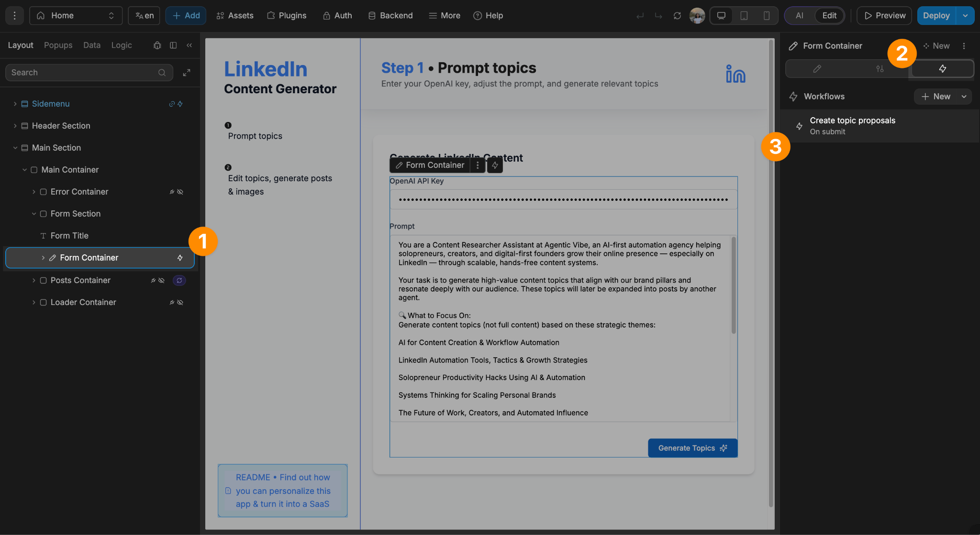This screenshot has width=980, height=535.
Task: Click the OpenAI API Key field
Action: pos(563,199)
